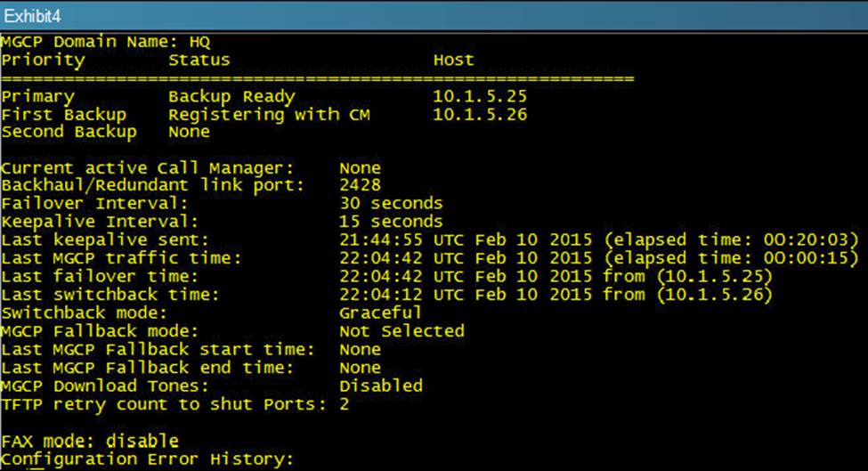Viewport: 868px width, 471px height.
Task: Click the Status column header
Action: click(199, 61)
